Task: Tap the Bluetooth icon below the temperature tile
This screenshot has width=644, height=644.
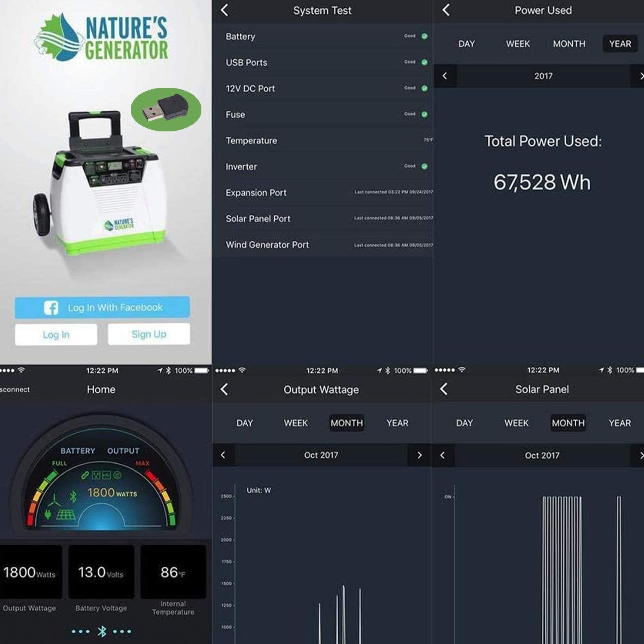Action: pos(102,631)
